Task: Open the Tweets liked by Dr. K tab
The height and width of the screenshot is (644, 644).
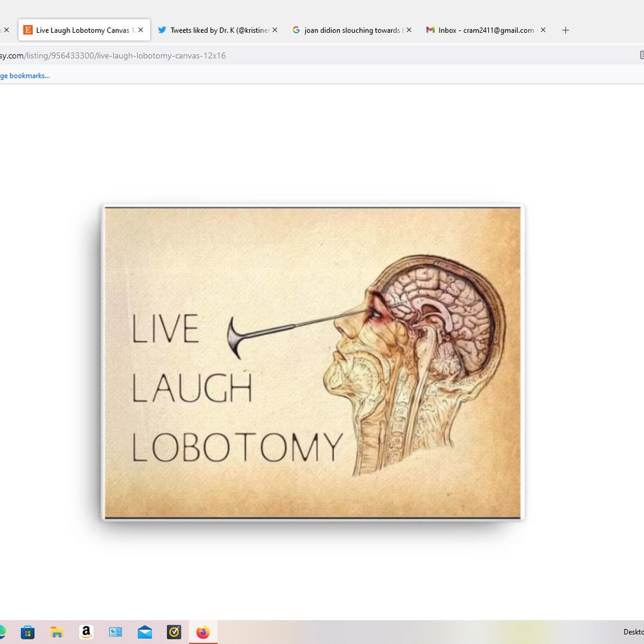Action: click(218, 30)
